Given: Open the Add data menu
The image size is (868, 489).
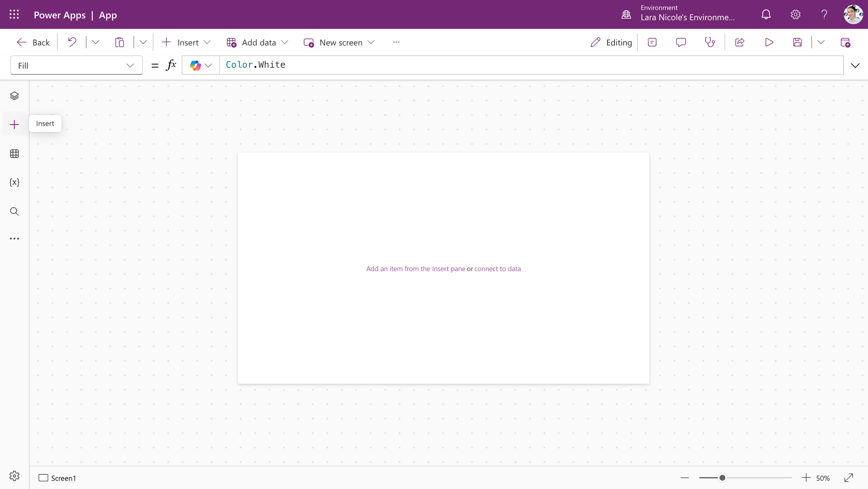Looking at the screenshot, I should click(257, 42).
